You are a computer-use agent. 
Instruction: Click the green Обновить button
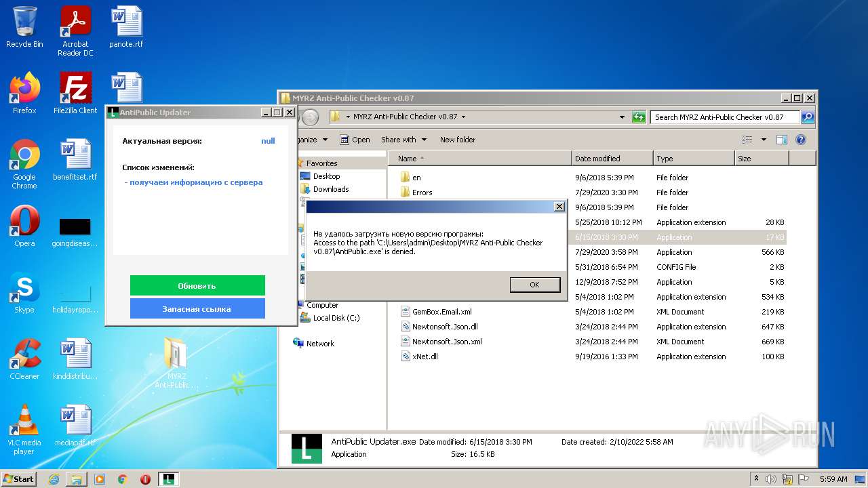click(197, 285)
